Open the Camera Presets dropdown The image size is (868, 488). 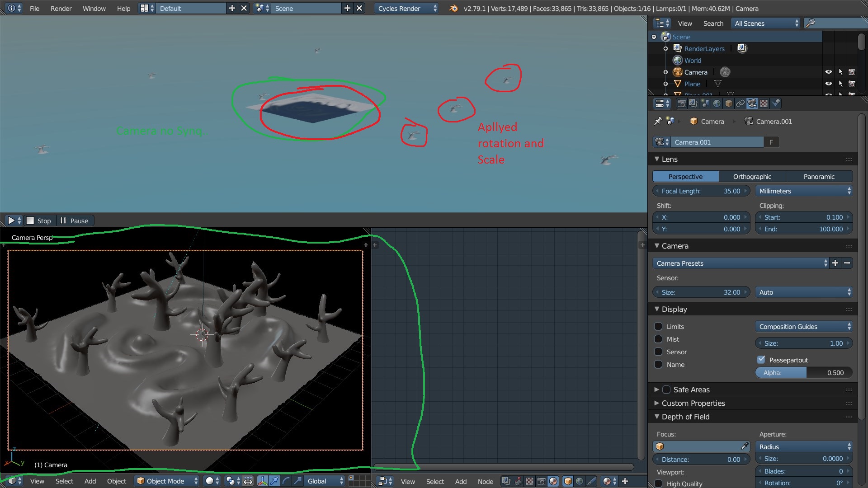[741, 263]
